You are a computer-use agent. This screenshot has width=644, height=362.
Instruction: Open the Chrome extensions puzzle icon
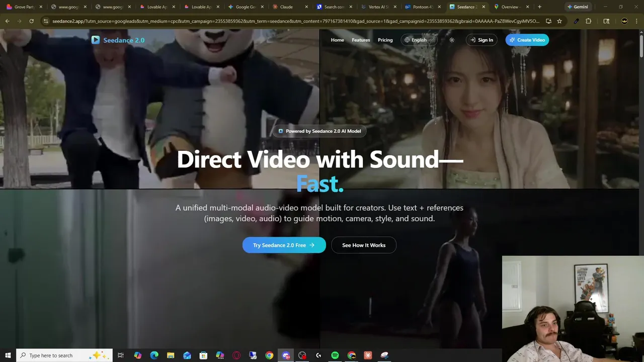tap(588, 21)
